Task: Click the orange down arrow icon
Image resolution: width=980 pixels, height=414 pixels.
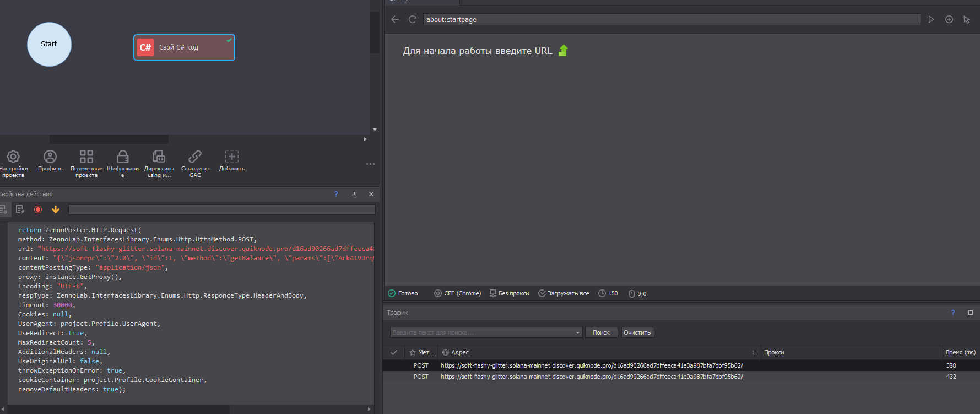Action: [56, 209]
